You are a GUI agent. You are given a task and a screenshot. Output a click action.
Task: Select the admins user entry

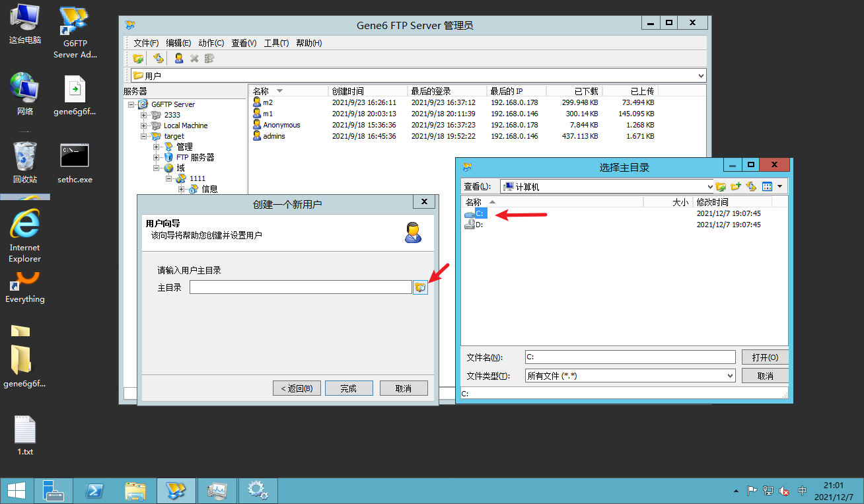[270, 137]
